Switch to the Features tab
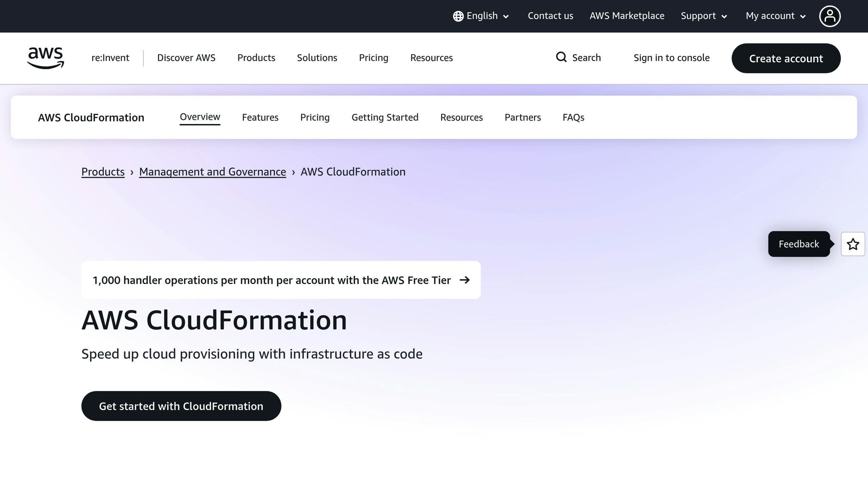The height and width of the screenshot is (488, 868). pos(260,117)
